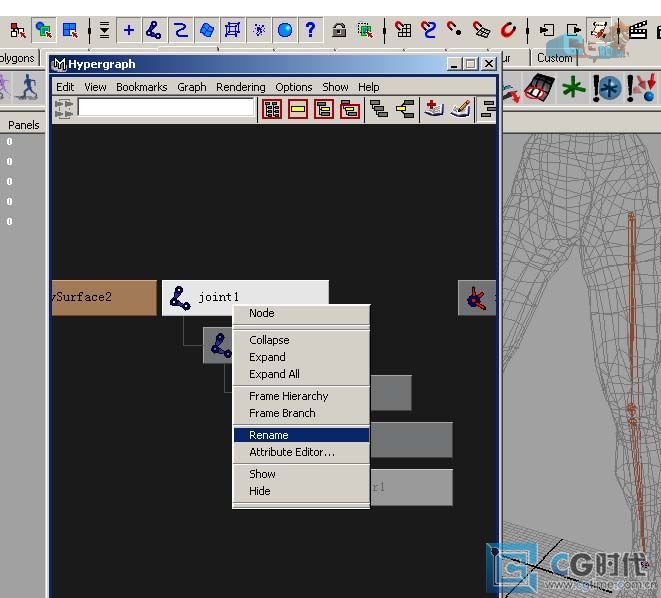Toggle the dynamics selection mask icon

click(x=259, y=30)
